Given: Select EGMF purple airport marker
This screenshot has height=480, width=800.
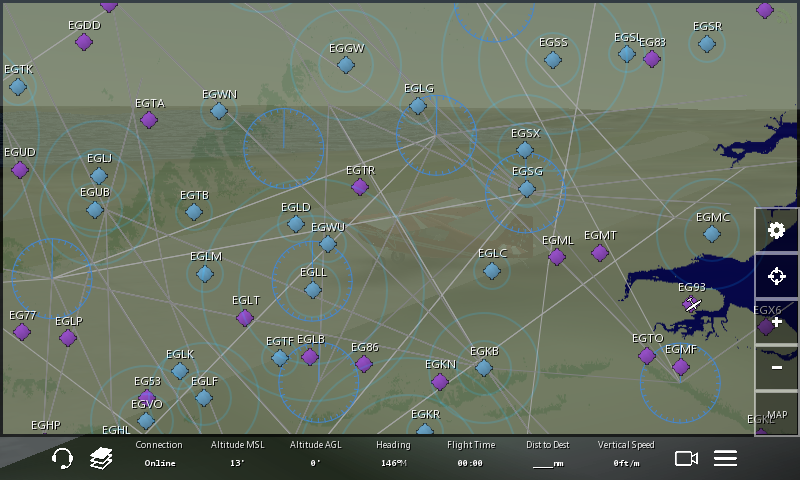Looking at the screenshot, I should coord(681,367).
